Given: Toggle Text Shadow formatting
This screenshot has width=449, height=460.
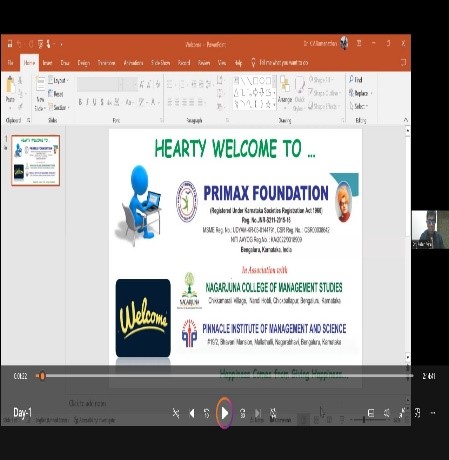Looking at the screenshot, I should pos(102,102).
